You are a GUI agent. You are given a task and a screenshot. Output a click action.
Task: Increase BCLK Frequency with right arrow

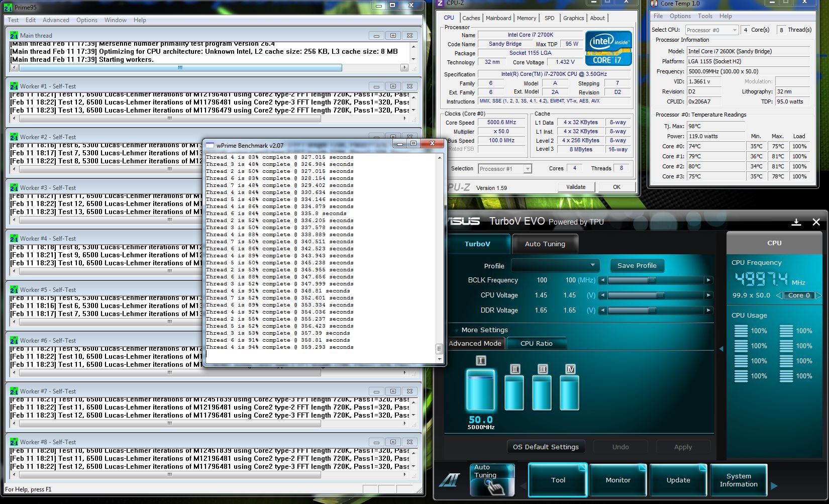(708, 280)
